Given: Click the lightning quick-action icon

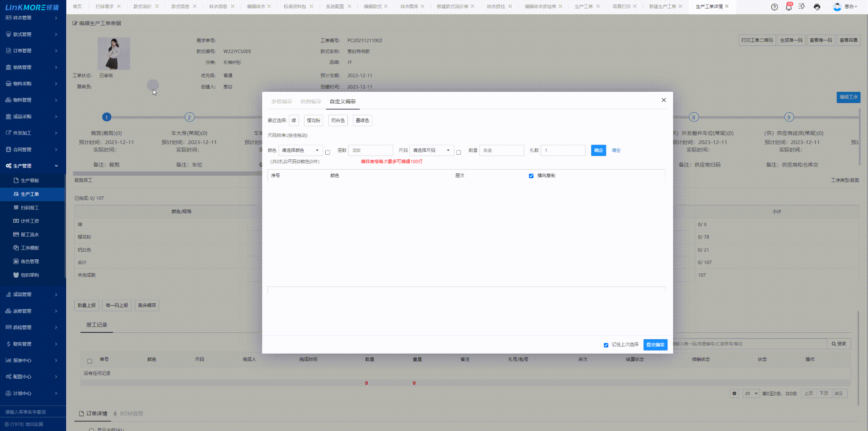Looking at the screenshot, I should [802, 7].
